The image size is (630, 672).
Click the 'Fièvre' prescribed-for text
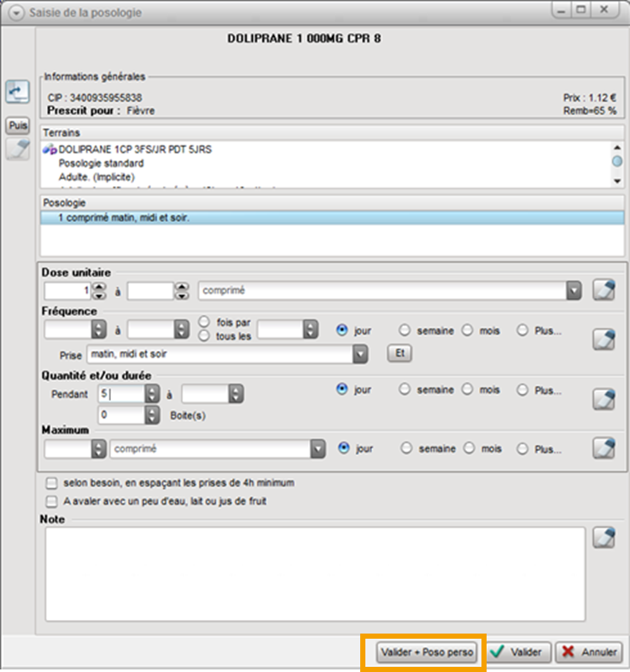[x=141, y=110]
